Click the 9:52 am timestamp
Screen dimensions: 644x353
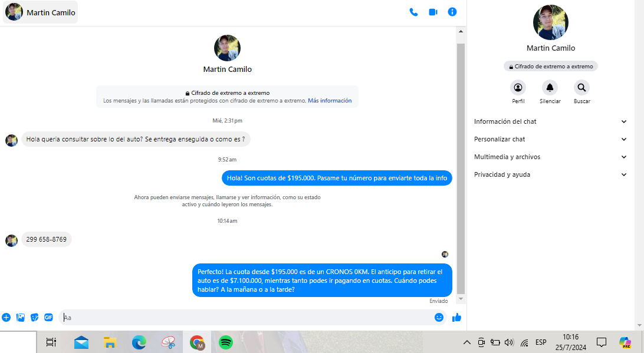click(227, 160)
